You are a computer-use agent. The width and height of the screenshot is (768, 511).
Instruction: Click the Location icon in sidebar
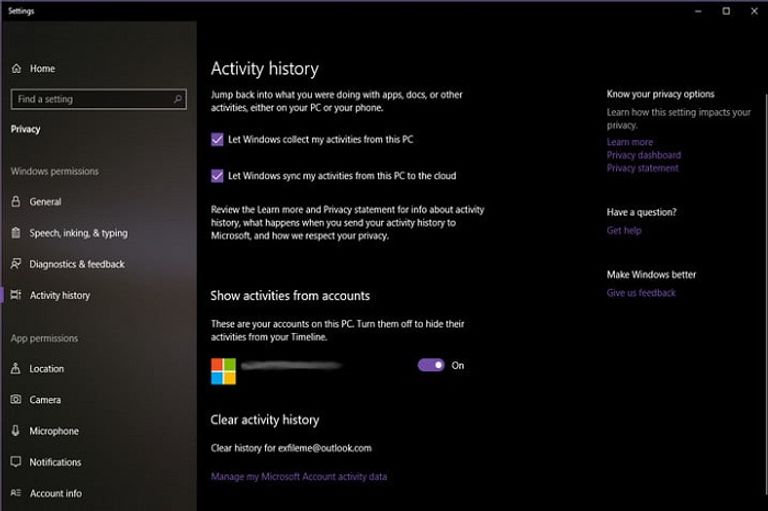16,369
